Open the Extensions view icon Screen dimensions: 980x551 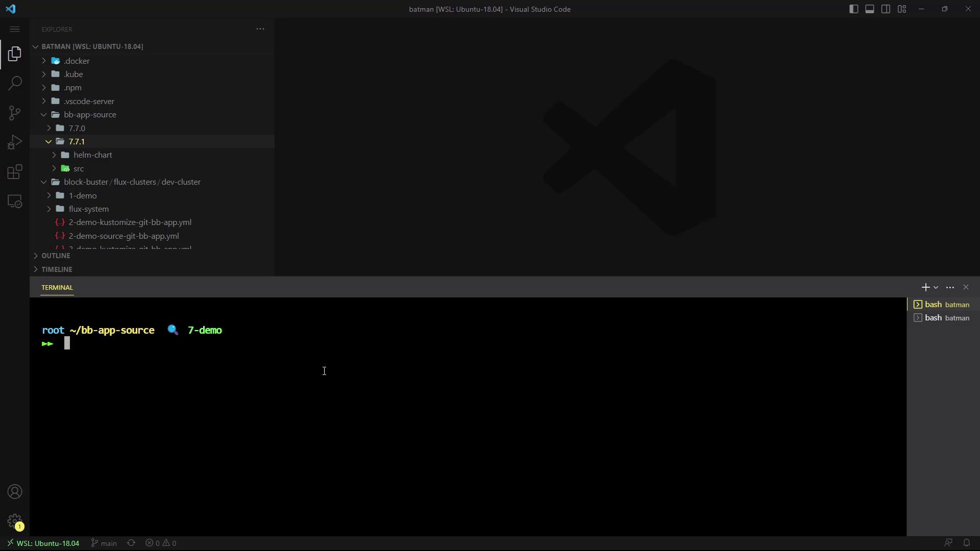(15, 172)
